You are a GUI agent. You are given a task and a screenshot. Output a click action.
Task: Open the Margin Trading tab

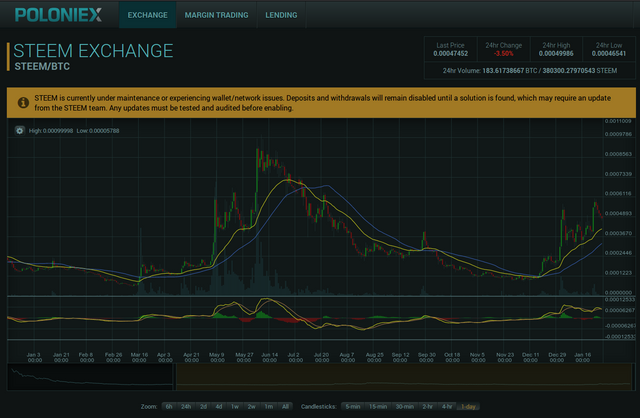216,15
